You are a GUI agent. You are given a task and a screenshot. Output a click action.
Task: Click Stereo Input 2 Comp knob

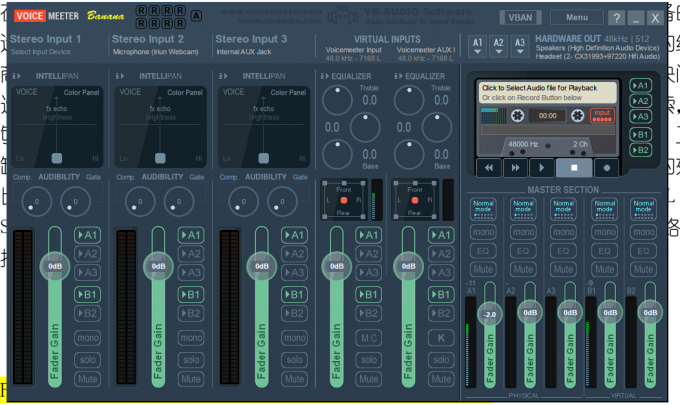coord(140,202)
